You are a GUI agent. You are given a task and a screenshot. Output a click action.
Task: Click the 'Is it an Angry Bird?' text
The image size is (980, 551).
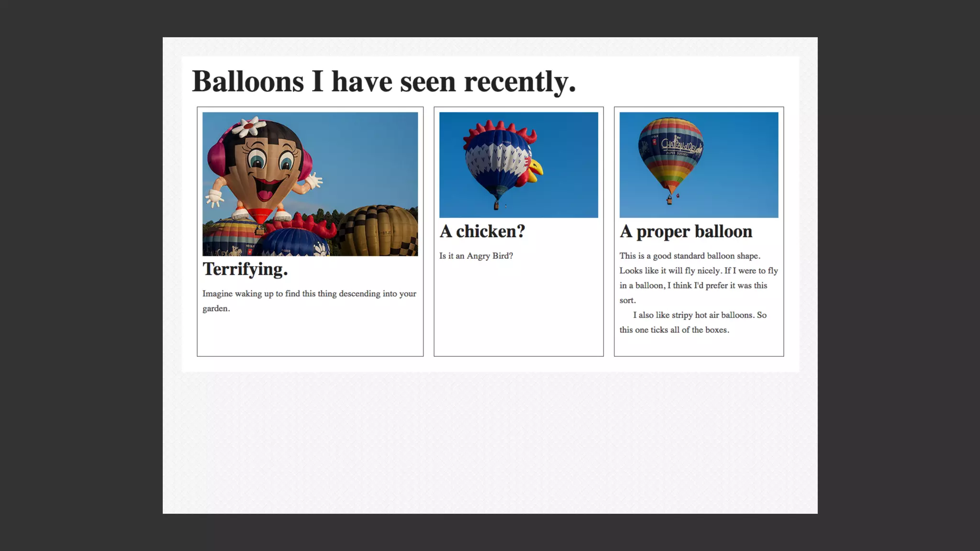coord(476,256)
